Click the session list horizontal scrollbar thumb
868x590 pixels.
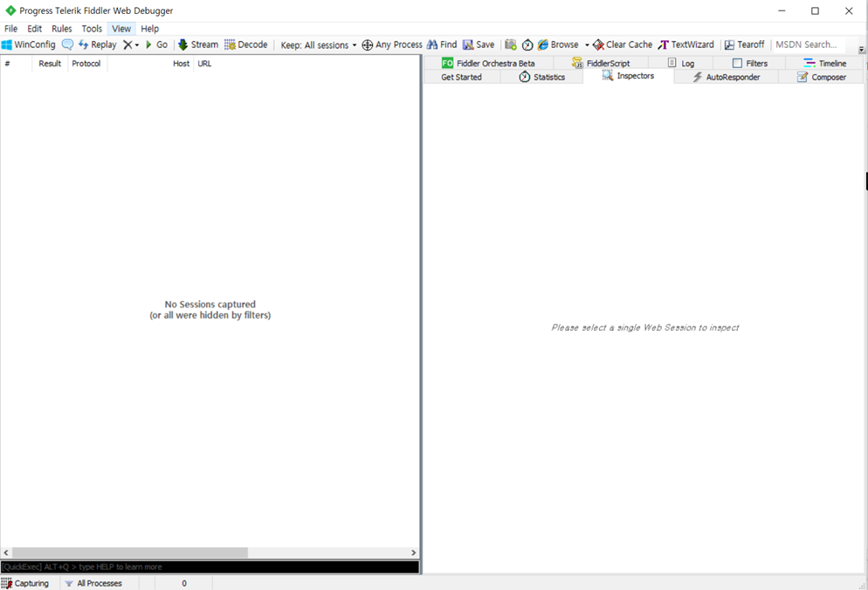(x=130, y=552)
